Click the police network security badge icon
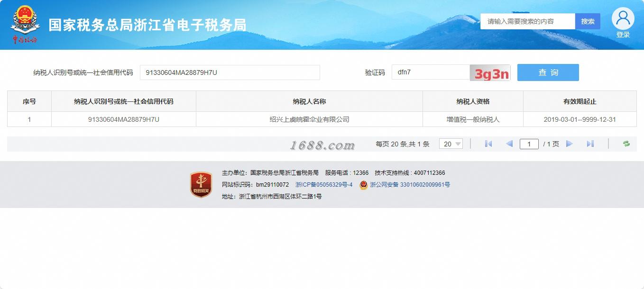Image resolution: width=644 pixels, height=289 pixels. coord(363,185)
